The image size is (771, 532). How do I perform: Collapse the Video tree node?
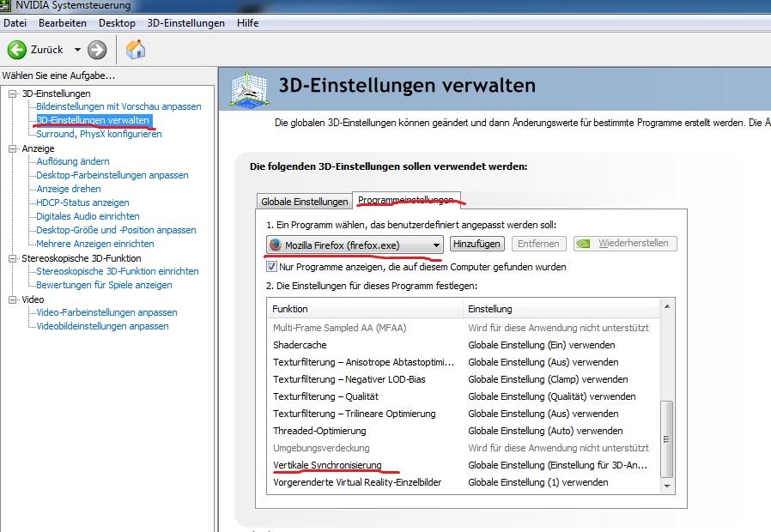click(12, 299)
